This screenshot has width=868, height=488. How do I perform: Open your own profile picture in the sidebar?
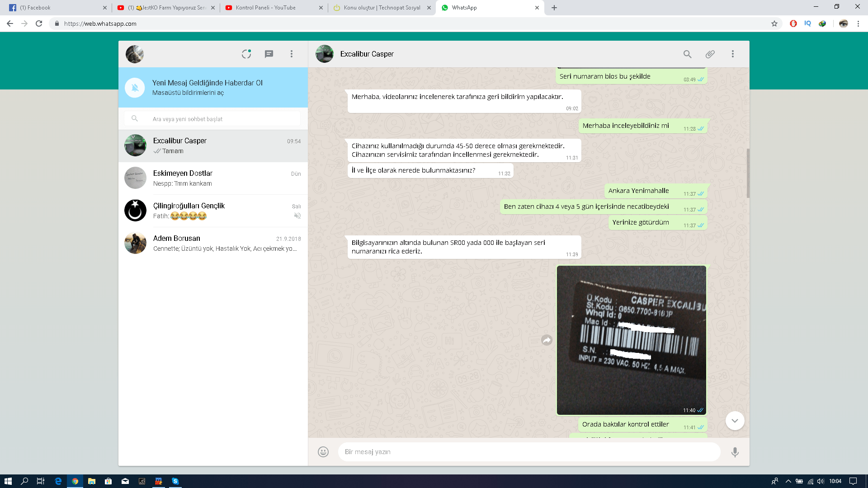click(135, 54)
